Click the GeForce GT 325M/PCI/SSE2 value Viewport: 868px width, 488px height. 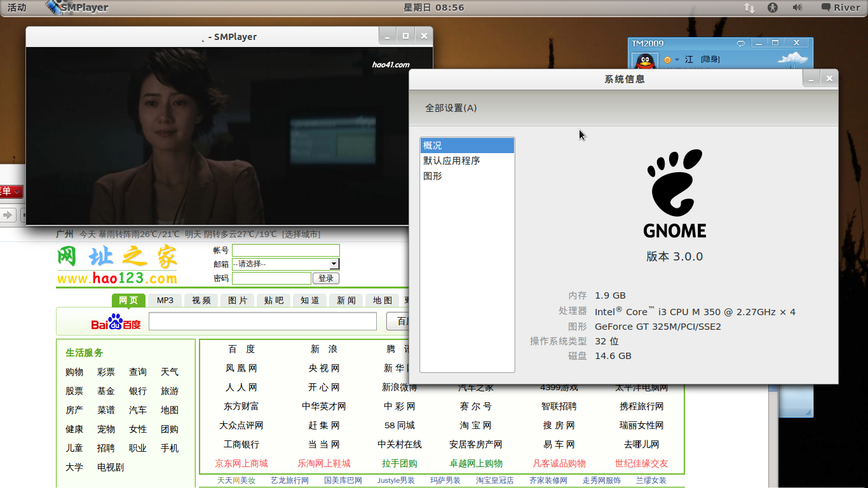tap(658, 327)
